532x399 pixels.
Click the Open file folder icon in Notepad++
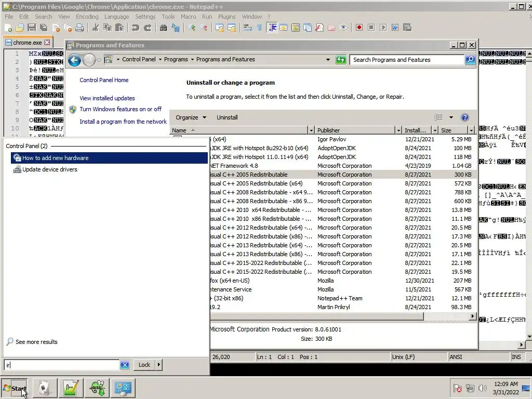click(x=20, y=28)
